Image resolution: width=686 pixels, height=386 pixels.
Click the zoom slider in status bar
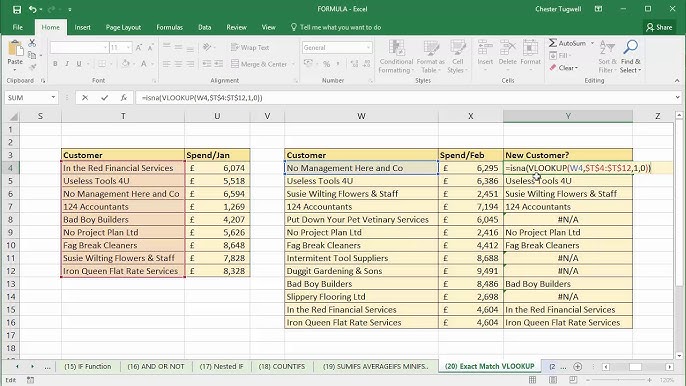[619, 380]
